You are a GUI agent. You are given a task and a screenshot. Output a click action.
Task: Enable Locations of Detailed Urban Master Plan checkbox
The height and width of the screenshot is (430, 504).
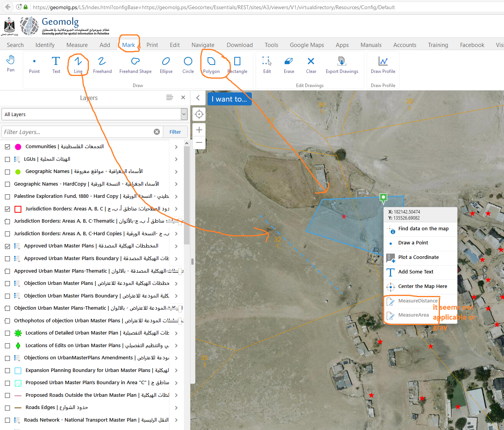pyautogui.click(x=7, y=333)
